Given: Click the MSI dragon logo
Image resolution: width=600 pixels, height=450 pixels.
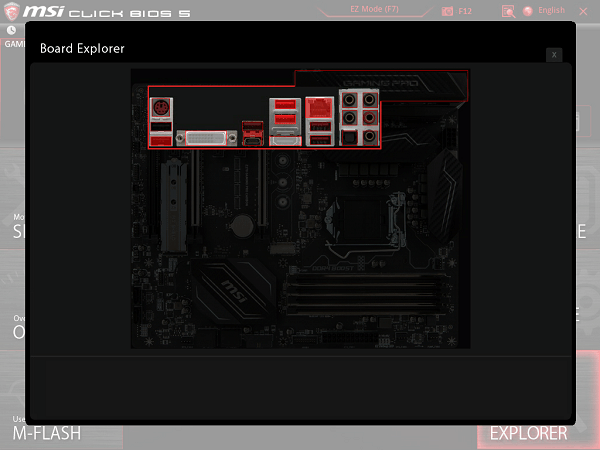Looking at the screenshot, I should tap(11, 11).
